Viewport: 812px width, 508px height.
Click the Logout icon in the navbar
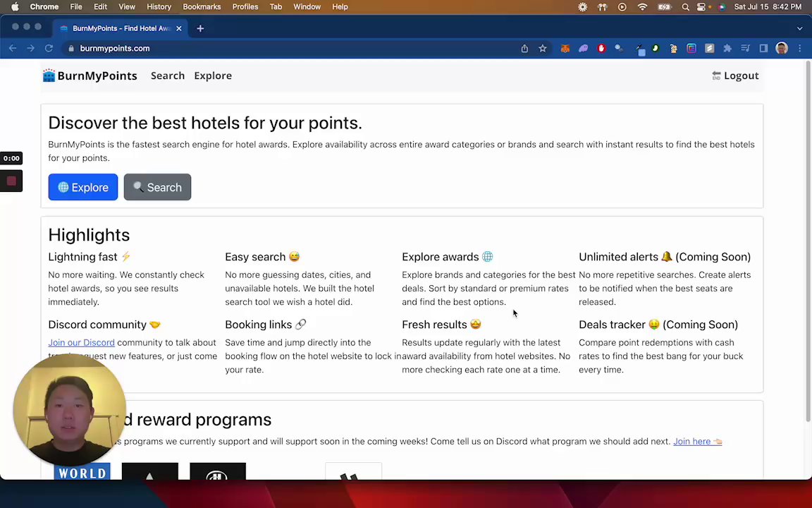[716, 75]
